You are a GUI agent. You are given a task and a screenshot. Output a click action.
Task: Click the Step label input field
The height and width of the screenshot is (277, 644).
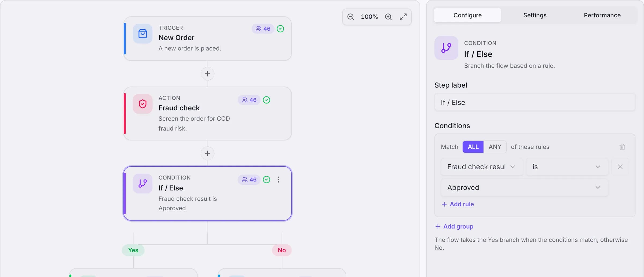pyautogui.click(x=535, y=102)
